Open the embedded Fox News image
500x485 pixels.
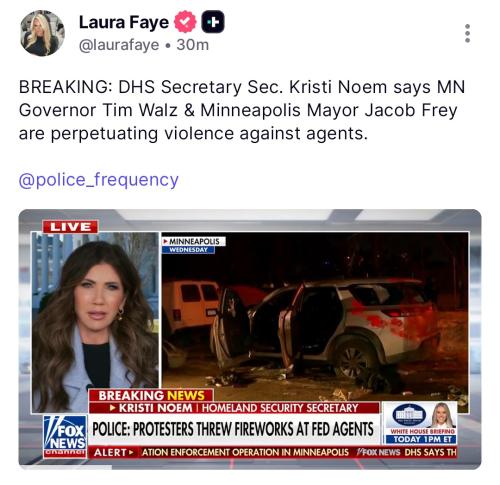250,339
